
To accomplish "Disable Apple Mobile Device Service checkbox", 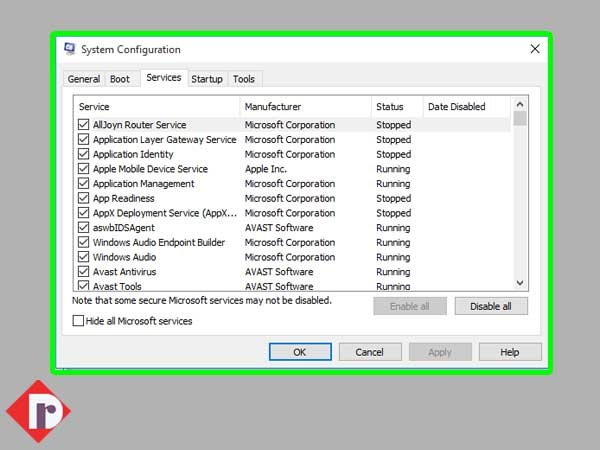I will tap(83, 168).
